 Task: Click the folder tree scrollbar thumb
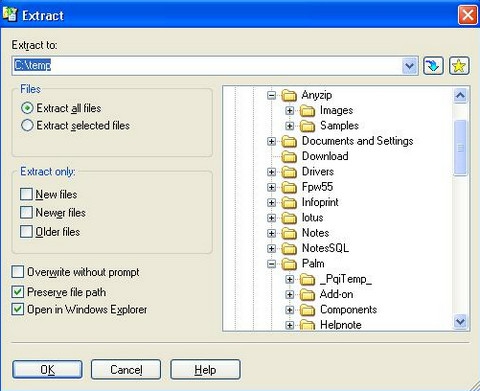tap(460, 148)
